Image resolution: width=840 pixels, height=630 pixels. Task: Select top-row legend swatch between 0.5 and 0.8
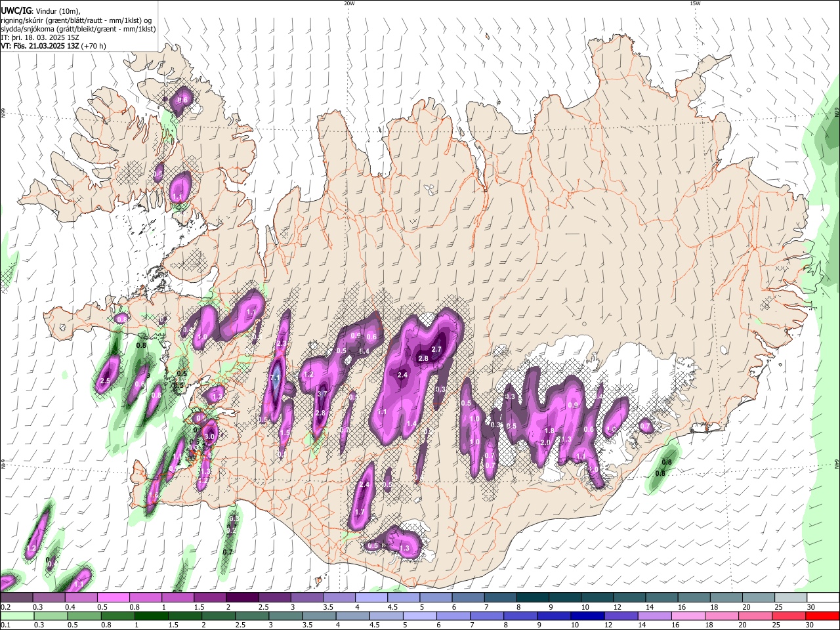[113, 597]
